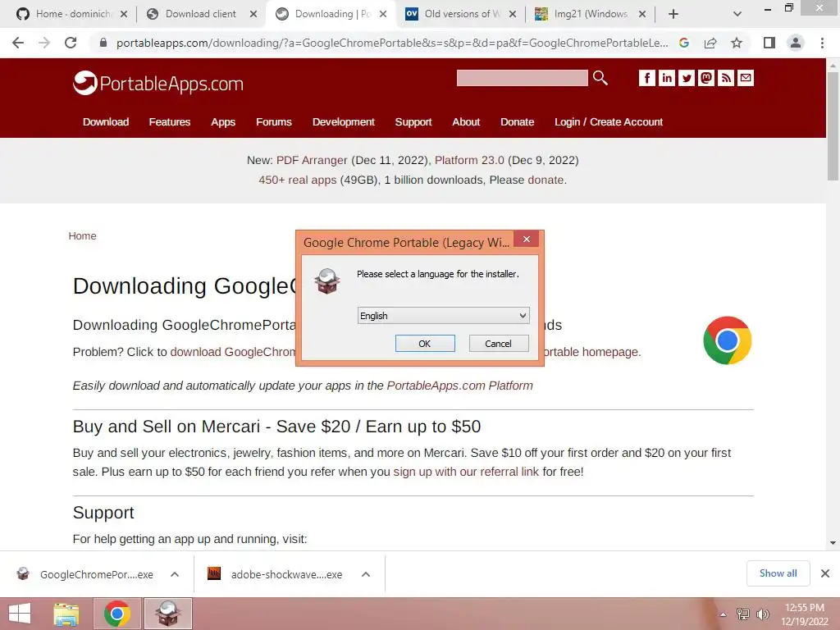Screen dimensions: 840x630
Task: Click the taskbar clock 12:55 PM
Action: (x=805, y=608)
